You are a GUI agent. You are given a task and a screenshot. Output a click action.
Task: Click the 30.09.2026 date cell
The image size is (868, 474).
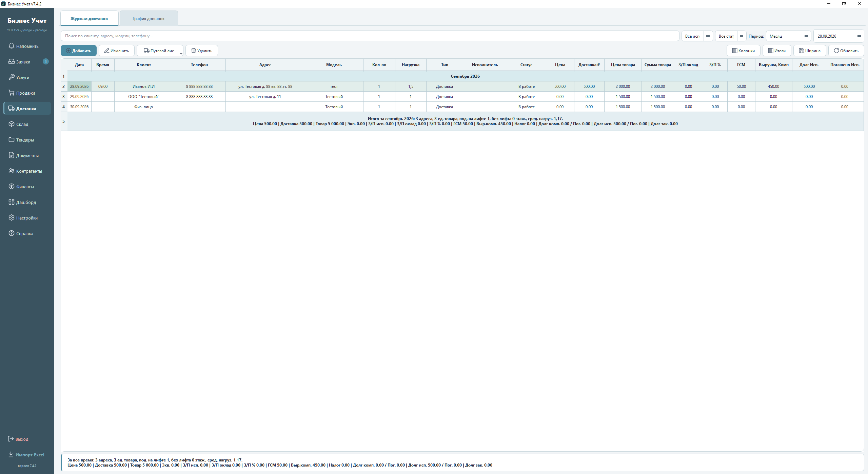tap(79, 107)
